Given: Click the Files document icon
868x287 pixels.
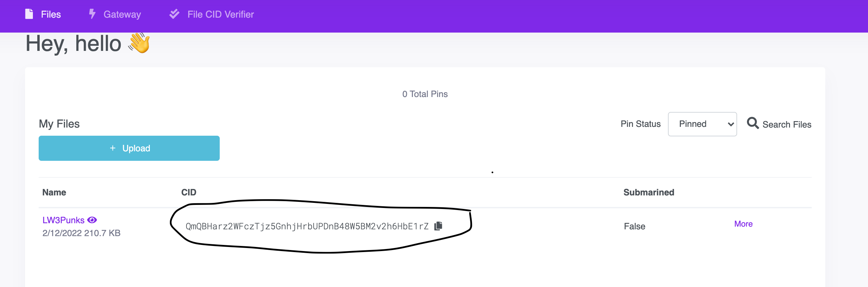Looking at the screenshot, I should [x=29, y=14].
